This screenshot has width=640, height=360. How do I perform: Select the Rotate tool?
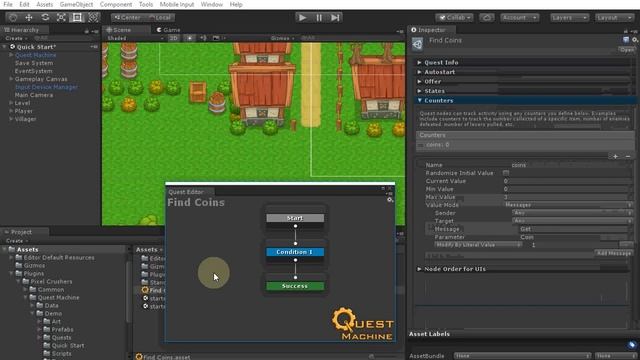point(45,18)
